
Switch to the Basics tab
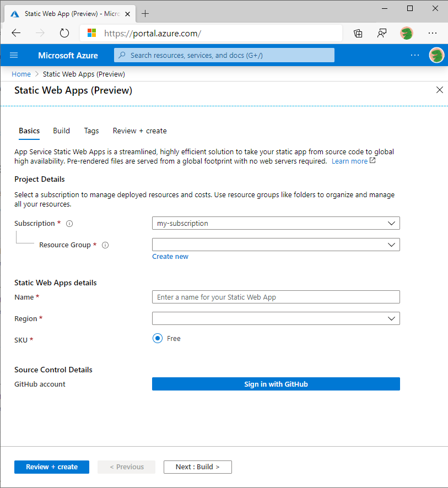point(29,131)
